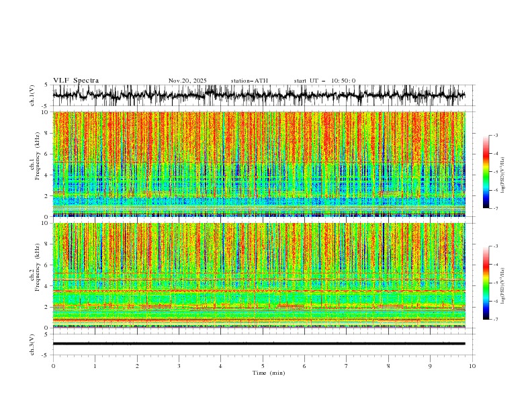Click time-axis tick label "3"
Viewport: 532px width, 411px height.
pos(179,366)
